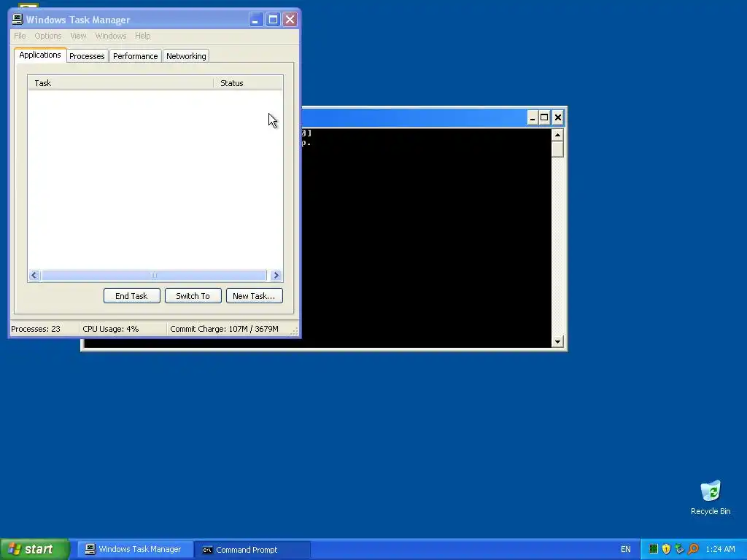Click the CPU Usage: 4% status text
Image resolution: width=747 pixels, height=560 pixels.
(x=111, y=329)
